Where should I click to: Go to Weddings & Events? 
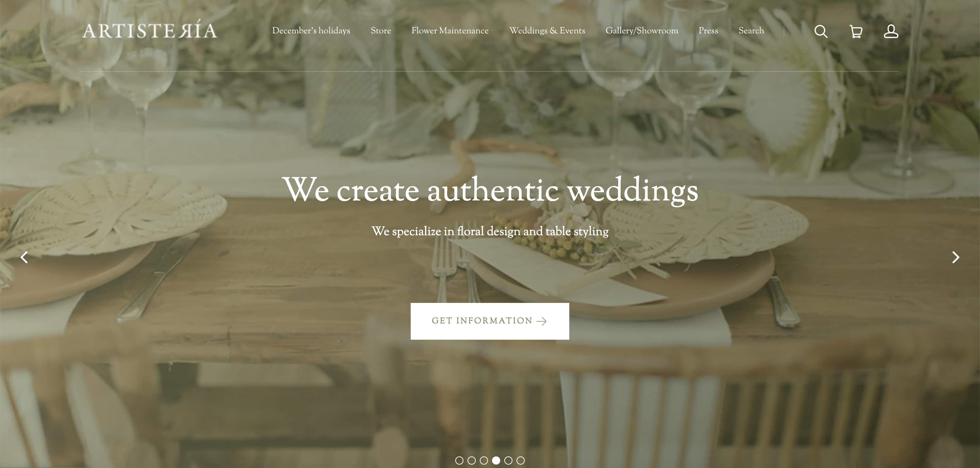click(547, 30)
